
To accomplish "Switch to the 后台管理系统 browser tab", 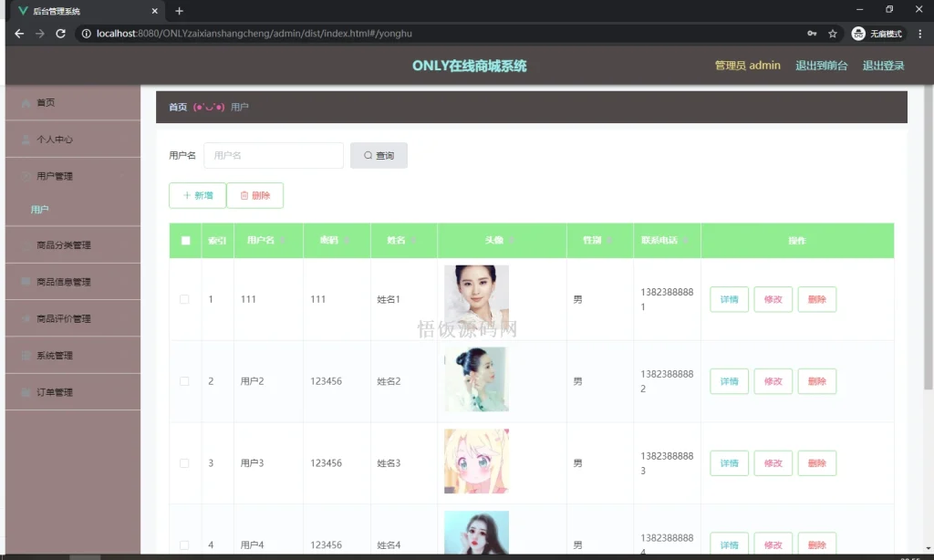I will pos(82,12).
